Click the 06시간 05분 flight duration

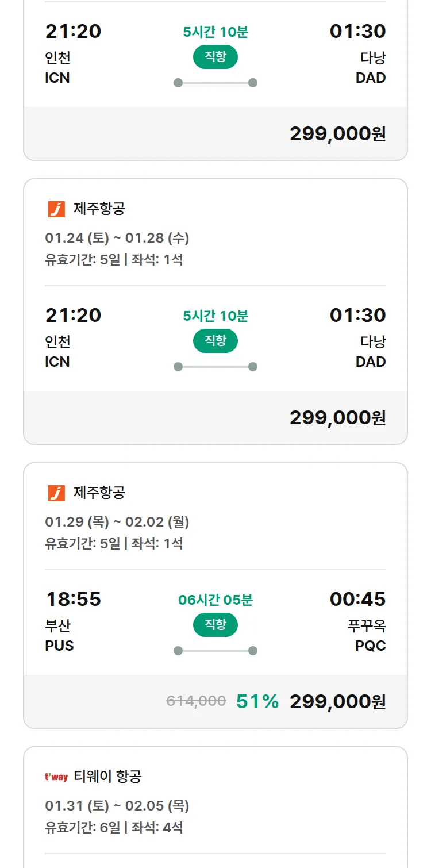(x=215, y=600)
